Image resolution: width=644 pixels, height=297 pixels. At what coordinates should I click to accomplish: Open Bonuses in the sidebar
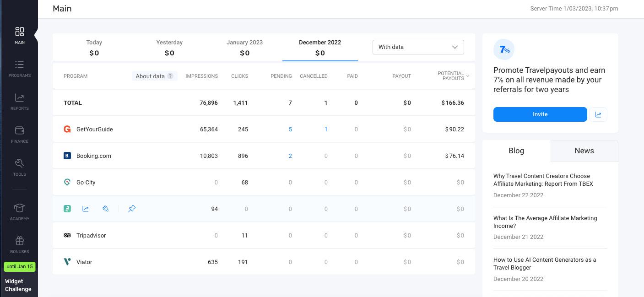pos(19,245)
